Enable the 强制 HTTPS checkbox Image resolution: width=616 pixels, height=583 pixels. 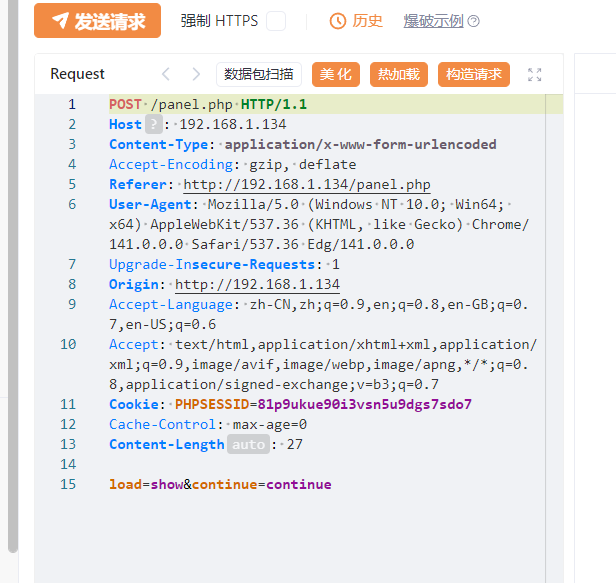pos(276,21)
